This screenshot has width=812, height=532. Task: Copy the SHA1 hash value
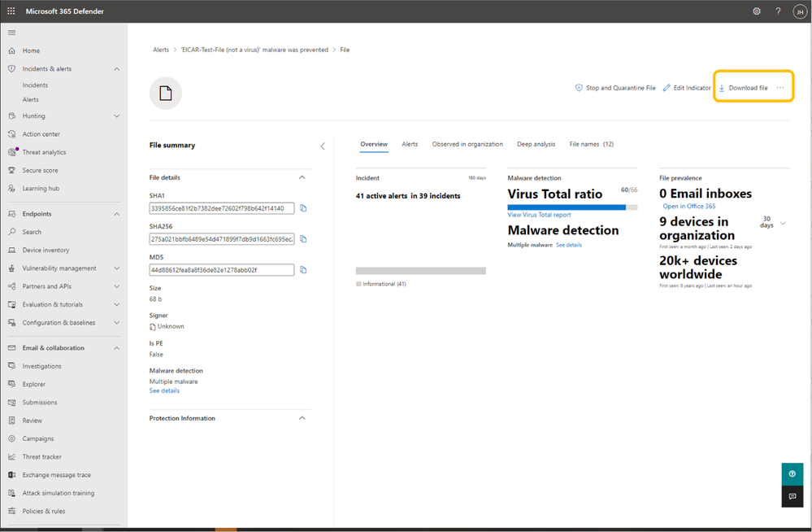click(x=303, y=208)
